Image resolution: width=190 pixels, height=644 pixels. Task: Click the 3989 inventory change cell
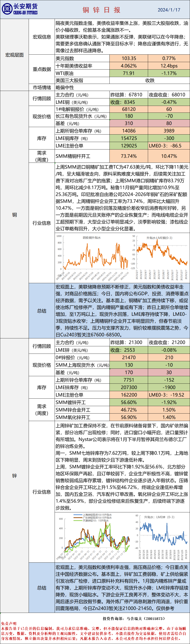coord(169,131)
